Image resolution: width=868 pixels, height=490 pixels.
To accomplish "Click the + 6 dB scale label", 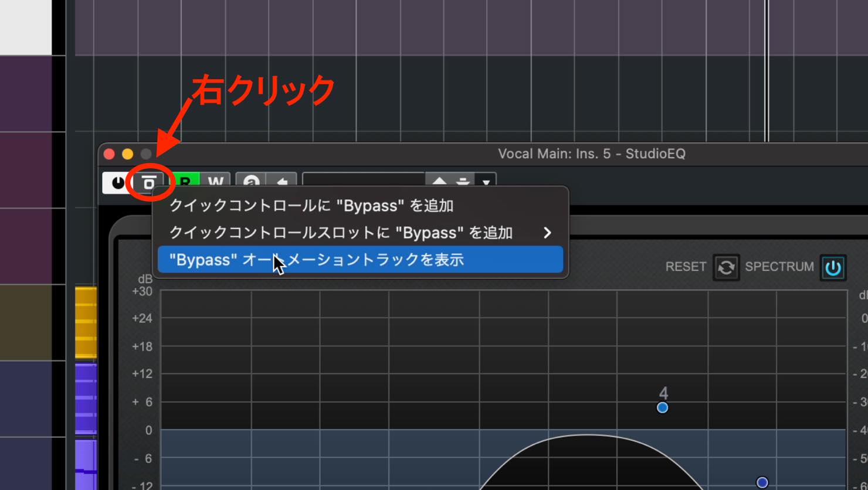I will [142, 402].
